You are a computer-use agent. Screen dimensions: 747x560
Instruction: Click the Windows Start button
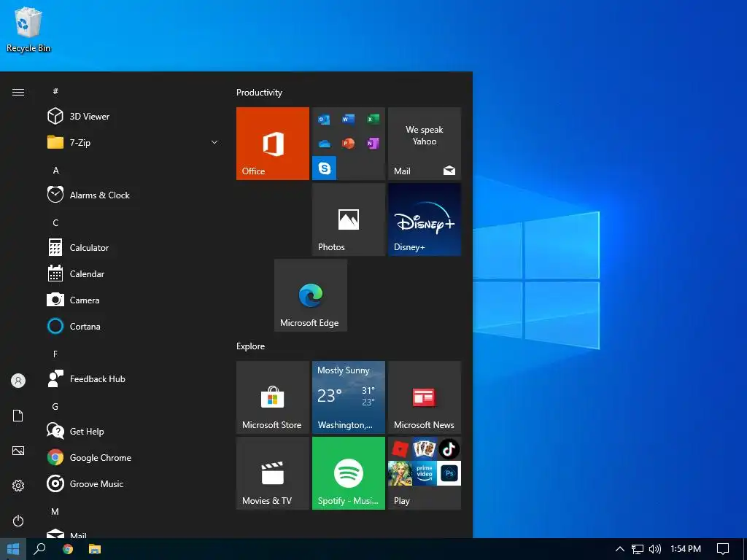pos(13,549)
